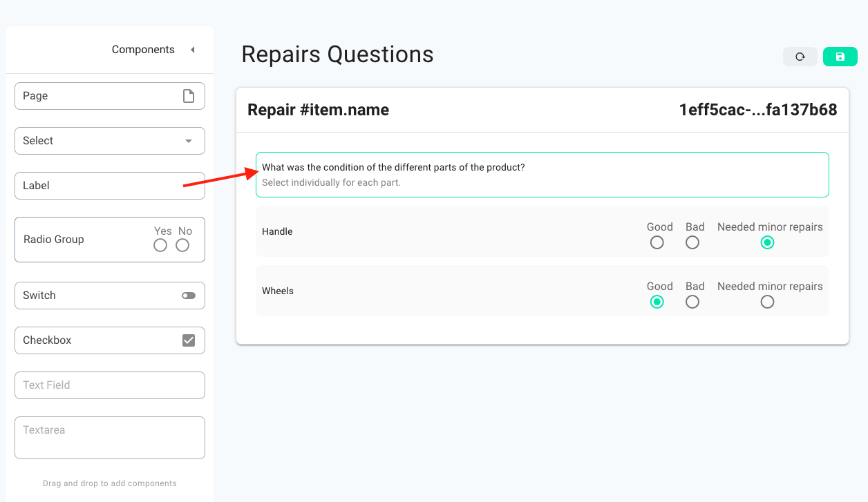Image resolution: width=868 pixels, height=502 pixels.
Task: Click the Checkbox component check icon
Action: coord(189,340)
